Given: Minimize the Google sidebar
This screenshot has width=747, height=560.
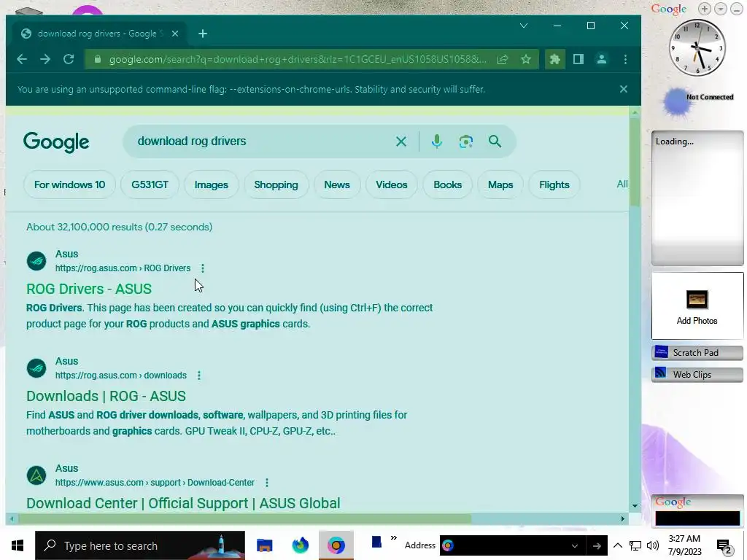Looking at the screenshot, I should click(x=737, y=9).
